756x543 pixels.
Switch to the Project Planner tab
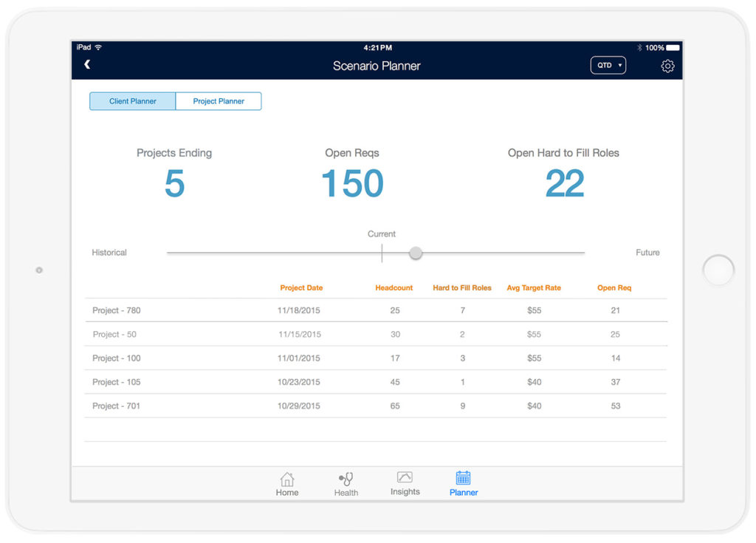(218, 100)
